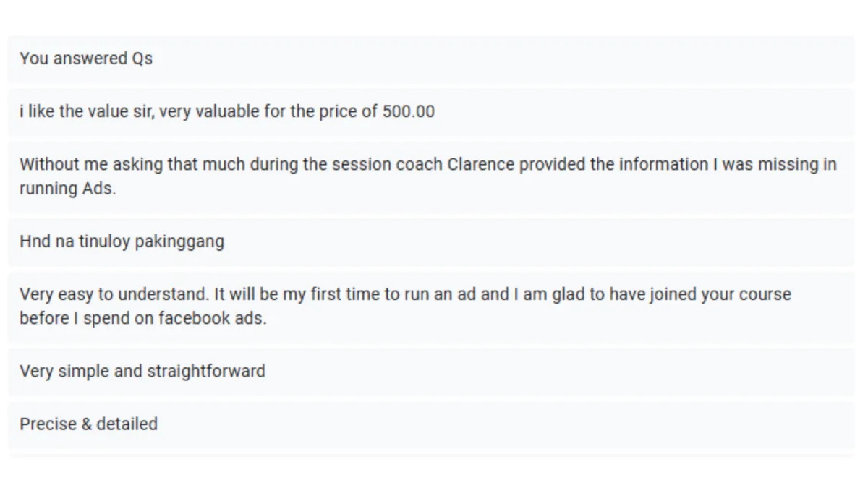
Task: Click the name 'Clarence' in the feedback
Action: click(481, 165)
